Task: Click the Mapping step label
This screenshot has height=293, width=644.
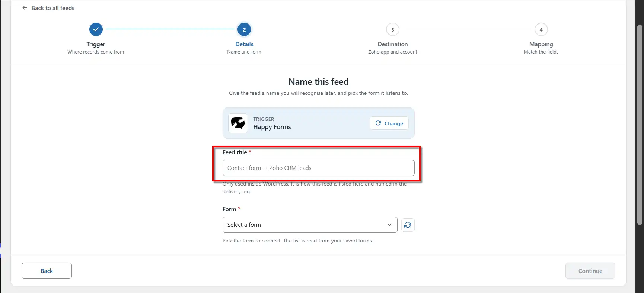Action: click(541, 44)
